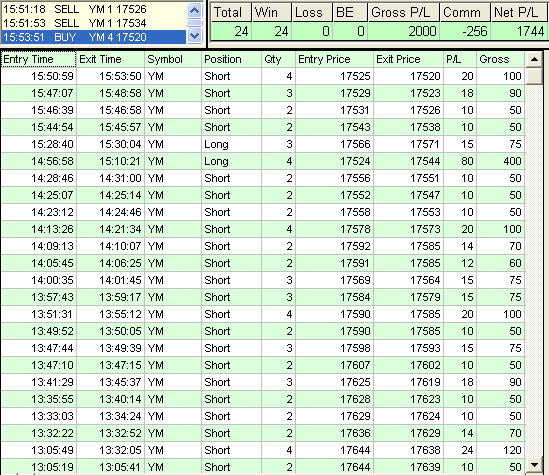Select the trade row entered at 14:13:26

(x=263, y=229)
